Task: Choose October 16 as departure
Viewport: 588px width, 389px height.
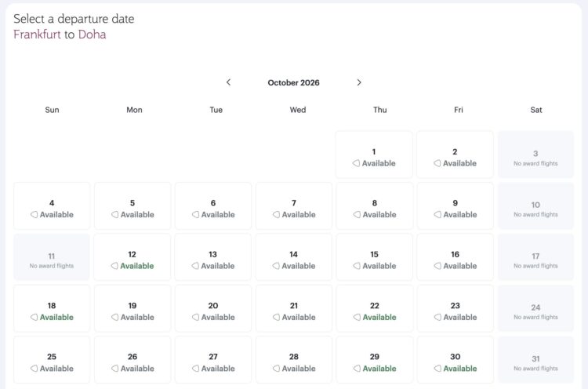Action: 455,257
